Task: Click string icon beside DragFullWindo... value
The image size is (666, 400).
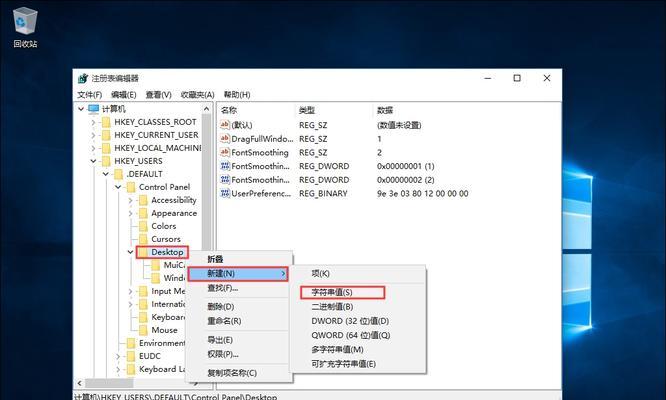Action: click(225, 138)
